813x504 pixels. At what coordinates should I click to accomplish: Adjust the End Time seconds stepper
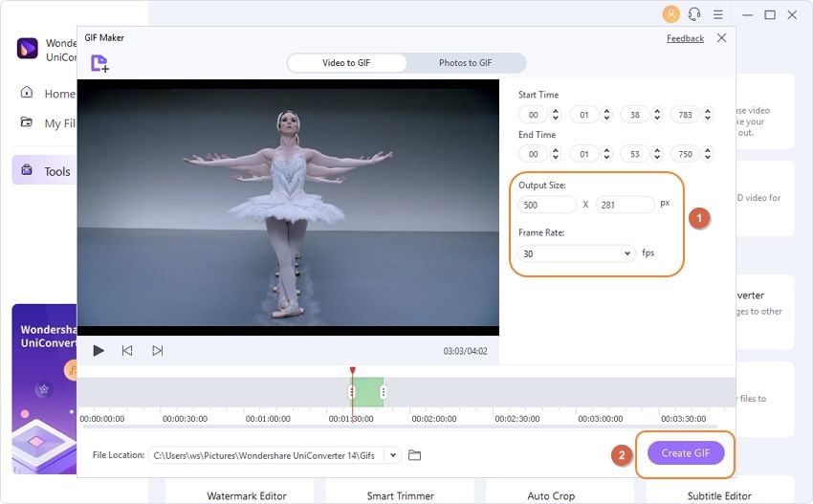[657, 154]
